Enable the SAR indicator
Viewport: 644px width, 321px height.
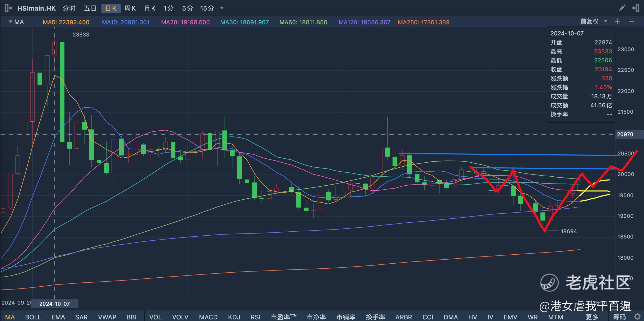click(81, 317)
